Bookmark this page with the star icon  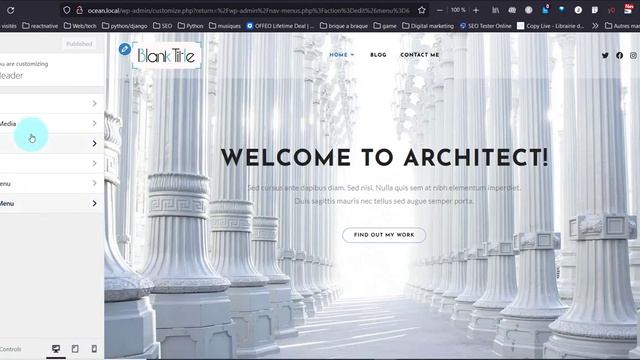click(x=422, y=10)
